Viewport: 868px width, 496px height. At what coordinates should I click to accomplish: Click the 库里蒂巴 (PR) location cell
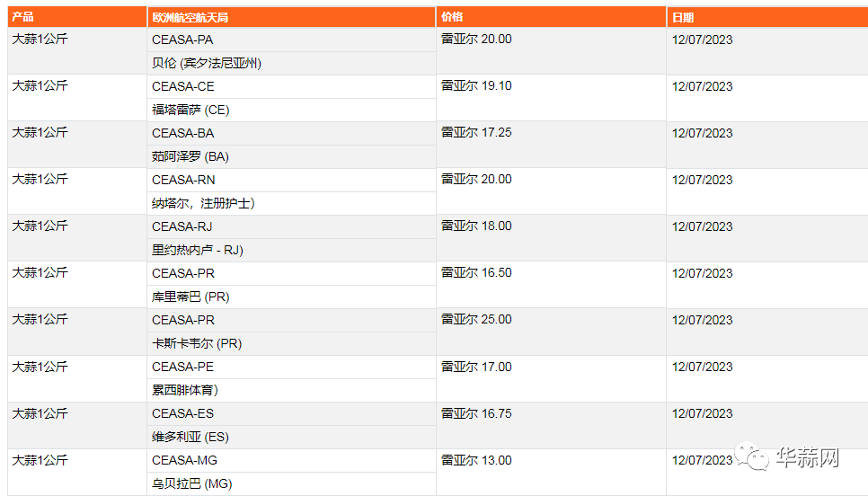[x=291, y=297]
